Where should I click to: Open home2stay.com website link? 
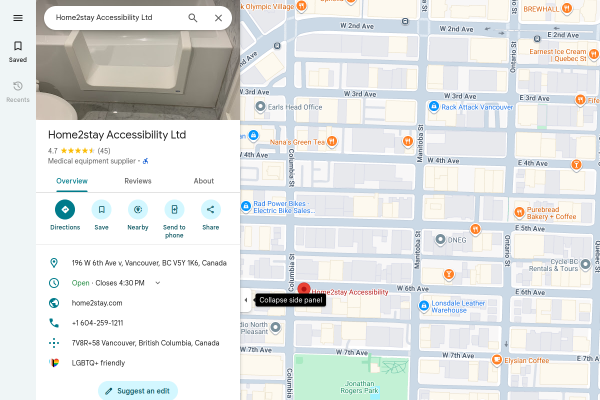click(97, 303)
